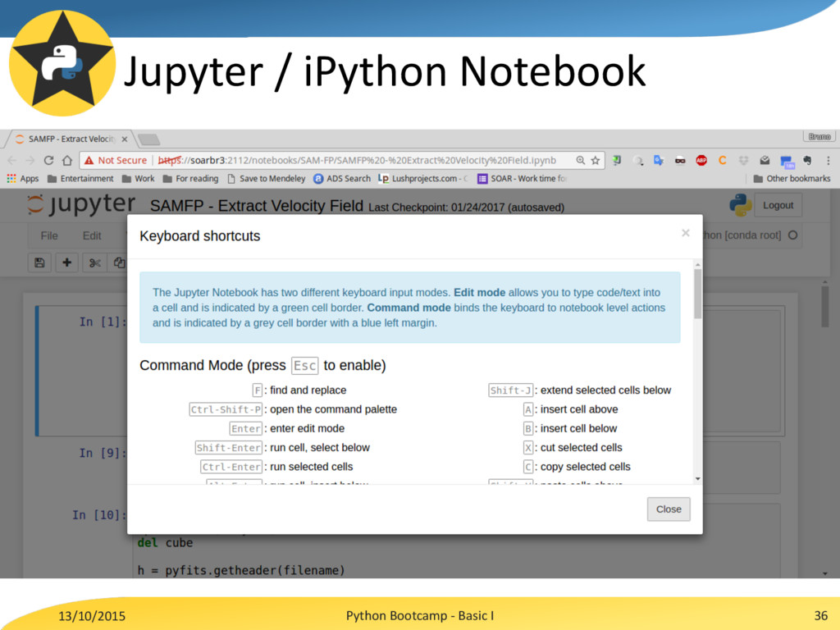This screenshot has width=840, height=630.
Task: Reload the page with the refresh icon
Action: point(48,160)
